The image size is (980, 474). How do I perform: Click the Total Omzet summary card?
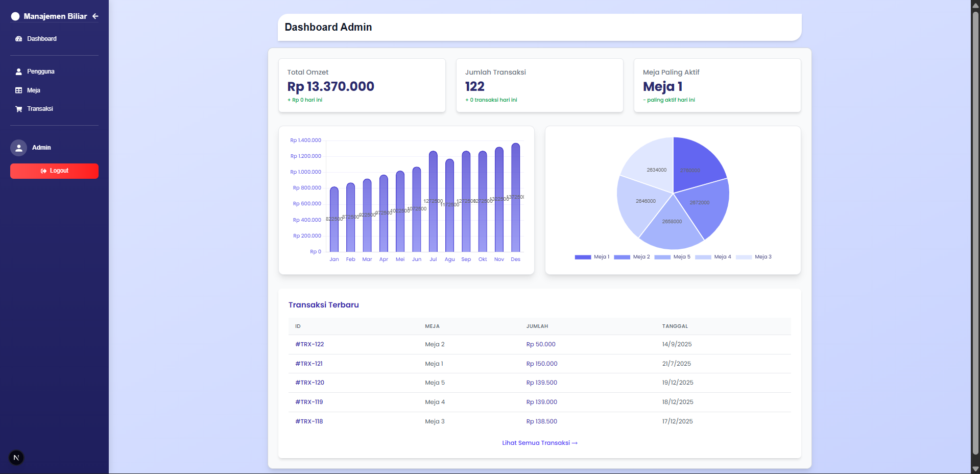(x=362, y=85)
